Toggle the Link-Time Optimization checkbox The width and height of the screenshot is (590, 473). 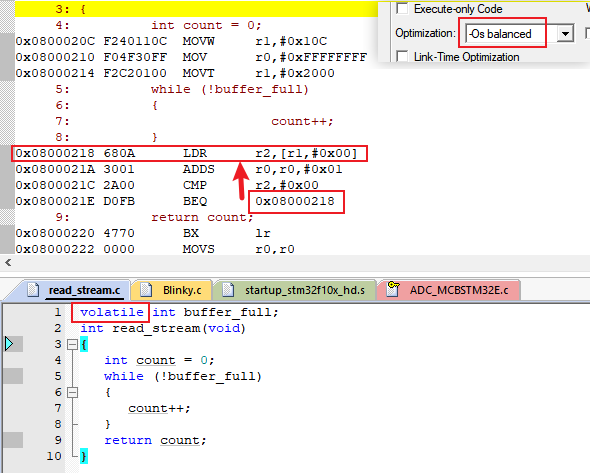click(x=402, y=56)
